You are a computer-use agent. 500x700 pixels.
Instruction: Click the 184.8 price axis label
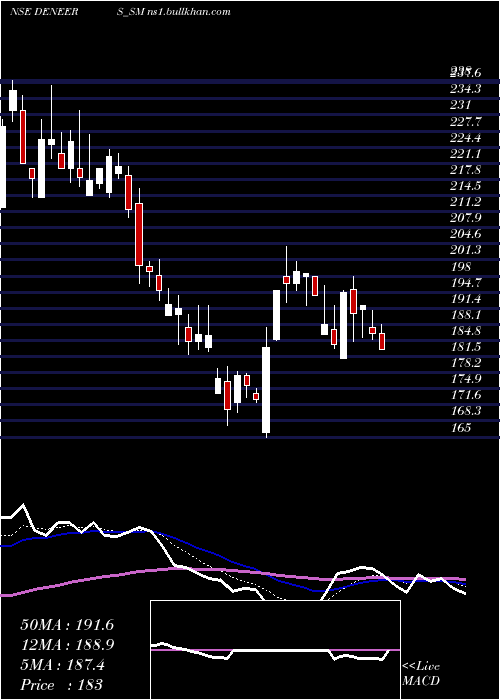(x=466, y=331)
